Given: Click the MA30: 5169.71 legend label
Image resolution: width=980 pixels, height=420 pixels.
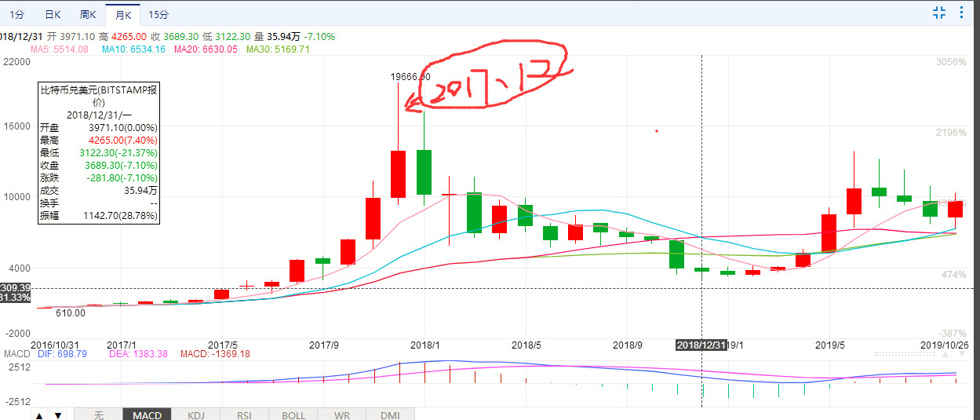Looking at the screenshot, I should (278, 49).
